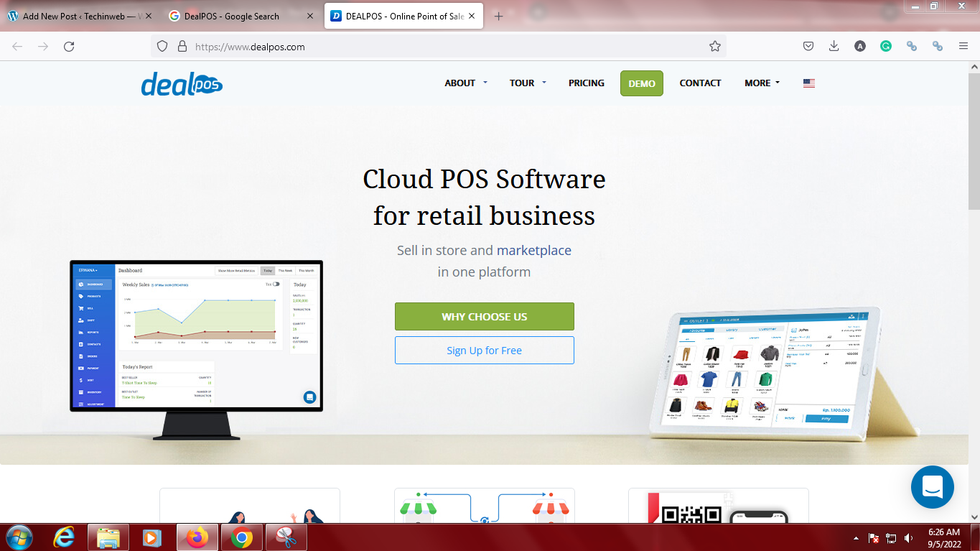Close the Add New Post Techinweb tab
The height and width of the screenshot is (551, 980).
(x=149, y=16)
